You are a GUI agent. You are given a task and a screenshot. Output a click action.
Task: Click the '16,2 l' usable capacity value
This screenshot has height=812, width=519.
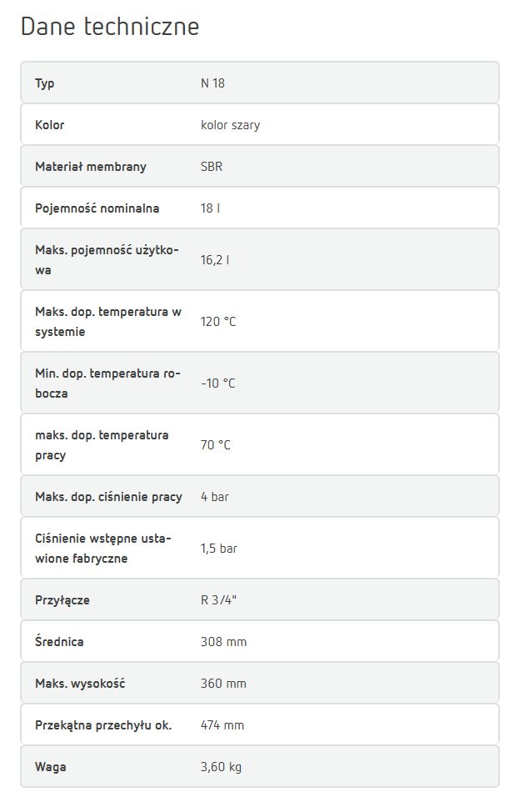pyautogui.click(x=215, y=259)
